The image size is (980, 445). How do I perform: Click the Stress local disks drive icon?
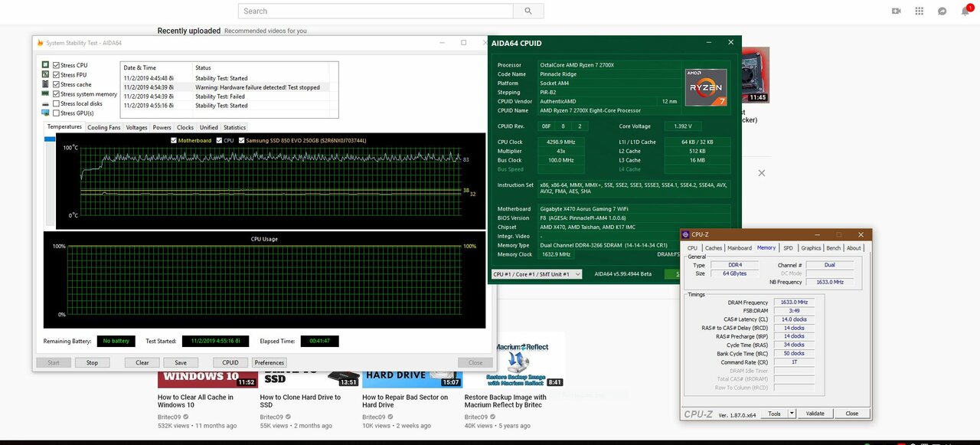click(x=46, y=103)
